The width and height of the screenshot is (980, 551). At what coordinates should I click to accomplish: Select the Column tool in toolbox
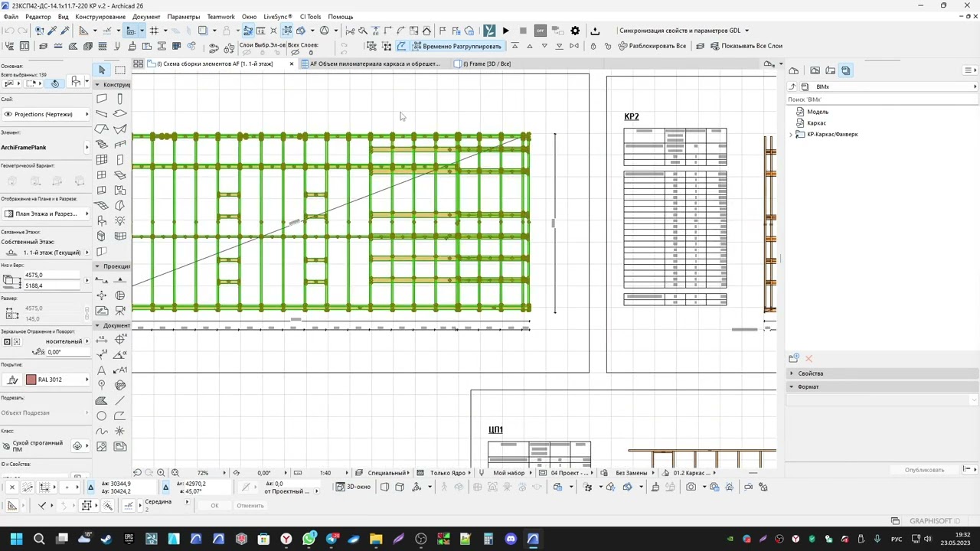(120, 99)
